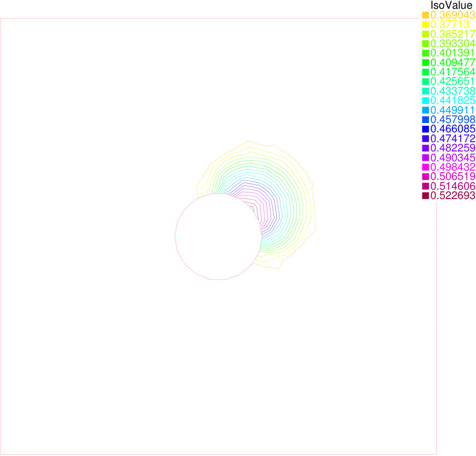
Task: Click the legend value 0.409477
Action: point(453,62)
